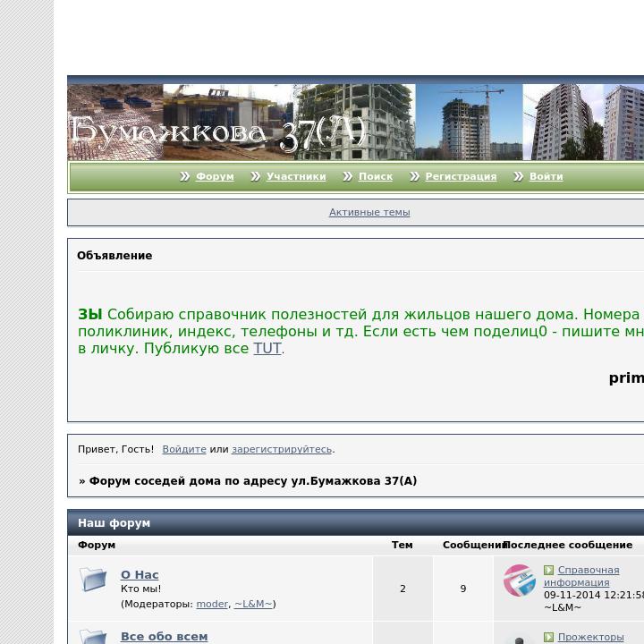644x644 pixels.
Task: Click folder icon next to О Нас
Action: pyautogui.click(x=93, y=579)
